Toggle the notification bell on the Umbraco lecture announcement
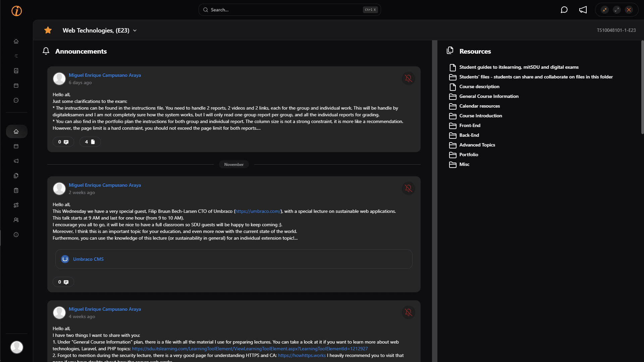This screenshot has height=362, width=644. (409, 188)
